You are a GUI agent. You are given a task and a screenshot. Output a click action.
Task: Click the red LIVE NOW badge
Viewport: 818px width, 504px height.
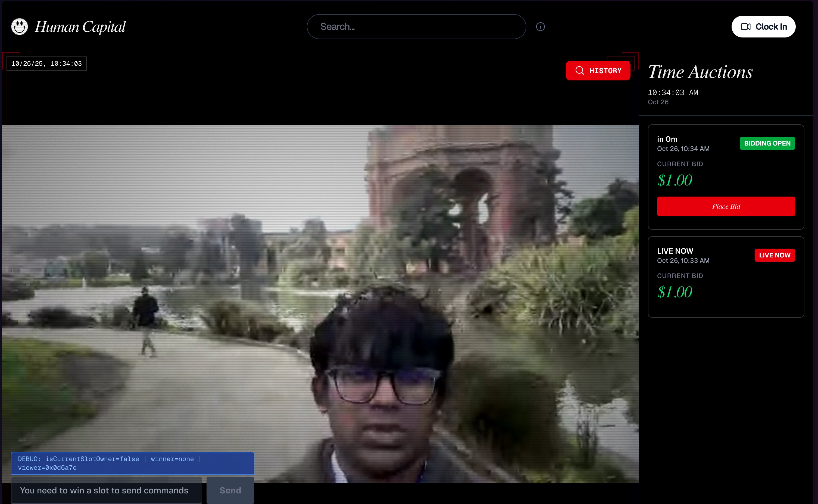tap(774, 255)
